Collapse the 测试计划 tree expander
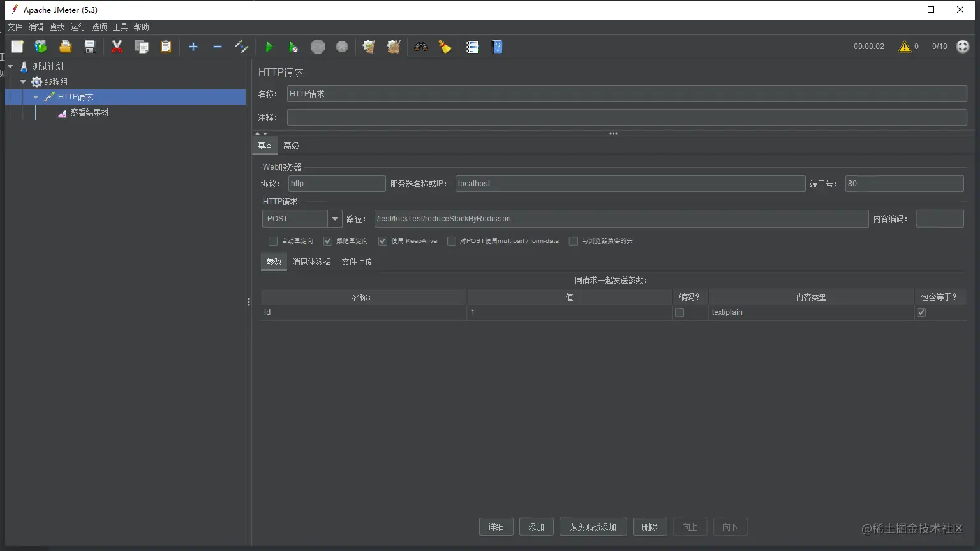 (x=10, y=66)
